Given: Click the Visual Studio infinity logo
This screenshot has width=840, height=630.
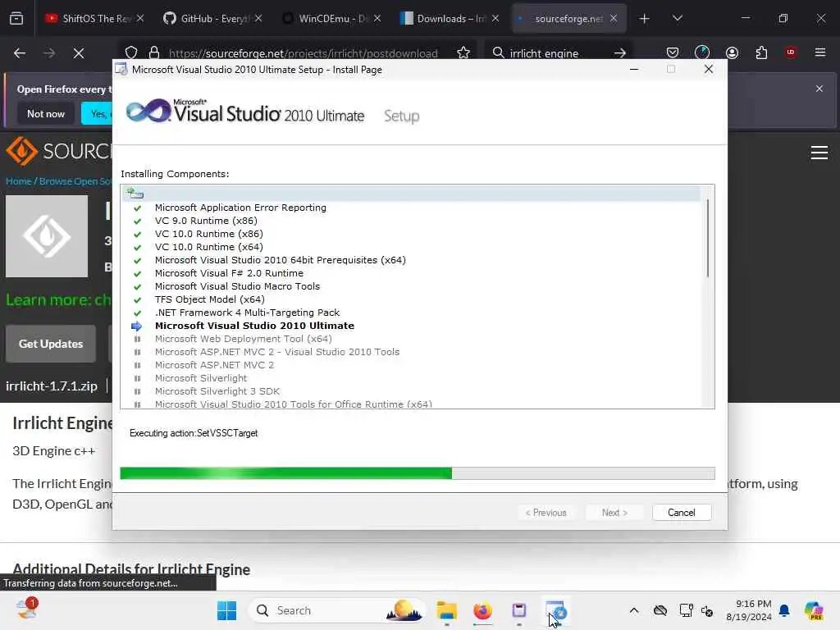Looking at the screenshot, I should (x=148, y=111).
